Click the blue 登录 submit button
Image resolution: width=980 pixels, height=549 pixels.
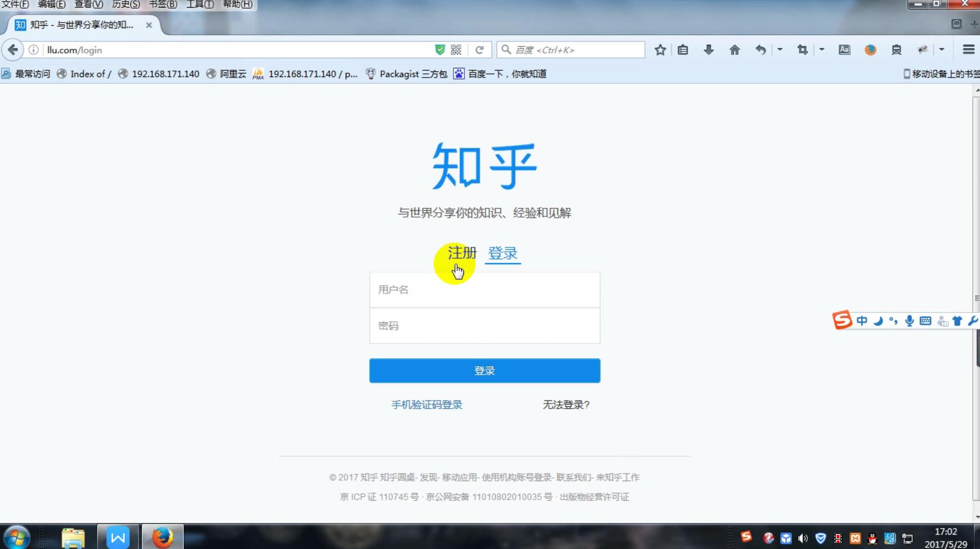(x=484, y=371)
